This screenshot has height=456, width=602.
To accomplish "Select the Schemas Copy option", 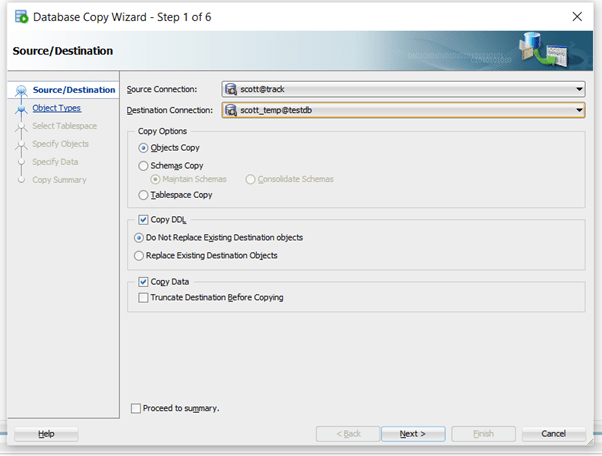I will pos(144,164).
